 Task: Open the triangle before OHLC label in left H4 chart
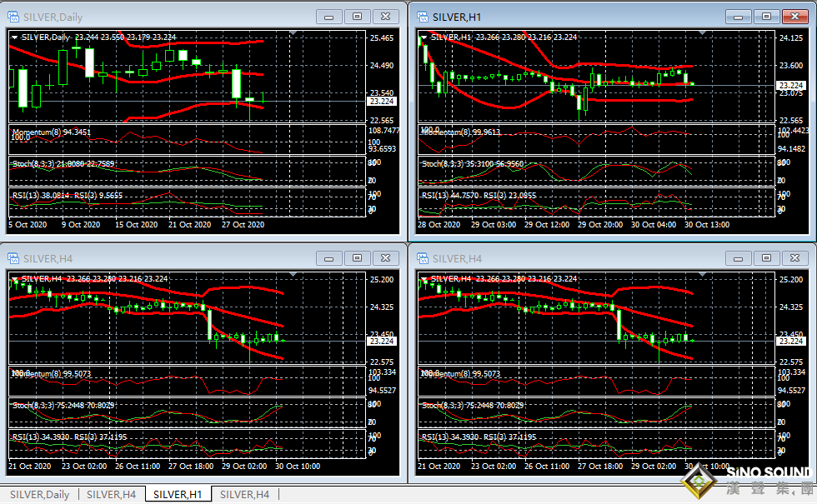click(x=15, y=279)
